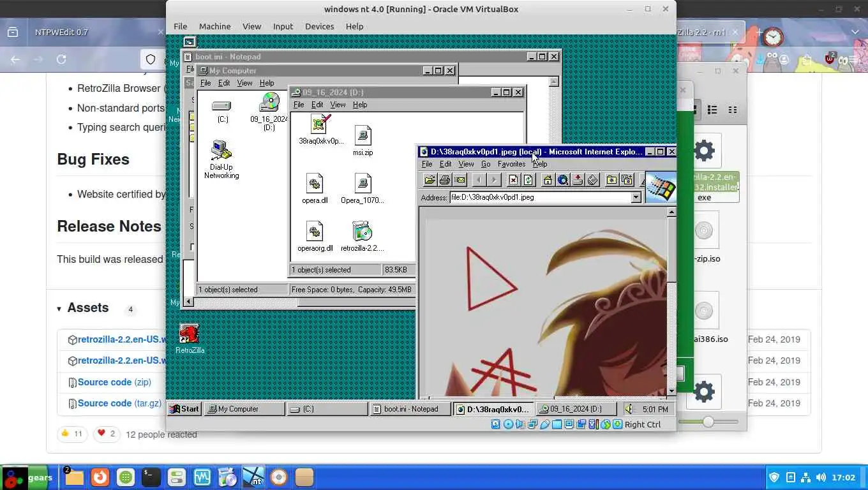Click the Print icon in Internet Explorer toolbar
The height and width of the screenshot is (490, 868).
tap(445, 181)
